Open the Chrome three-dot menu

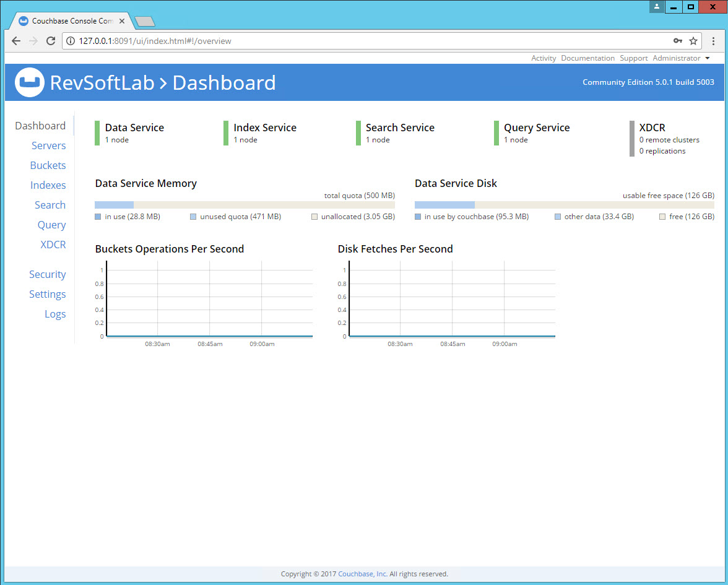[714, 41]
